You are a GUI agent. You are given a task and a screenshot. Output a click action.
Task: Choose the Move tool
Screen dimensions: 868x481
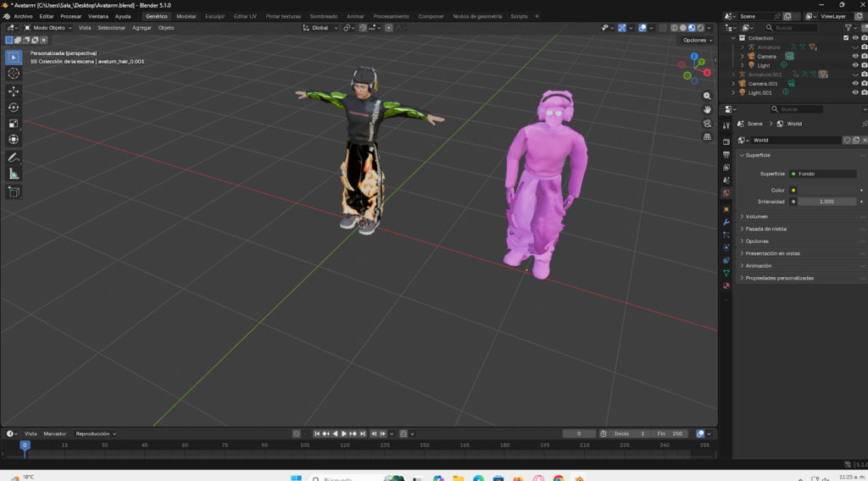click(x=14, y=91)
